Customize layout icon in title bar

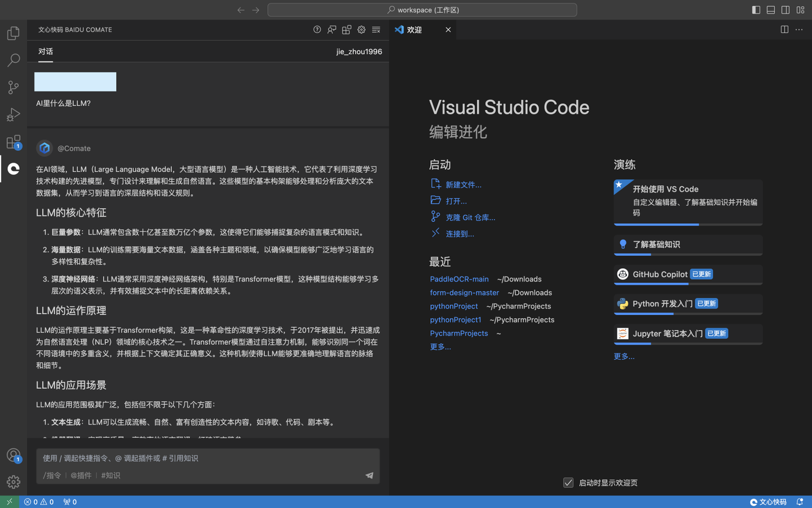pyautogui.click(x=800, y=10)
